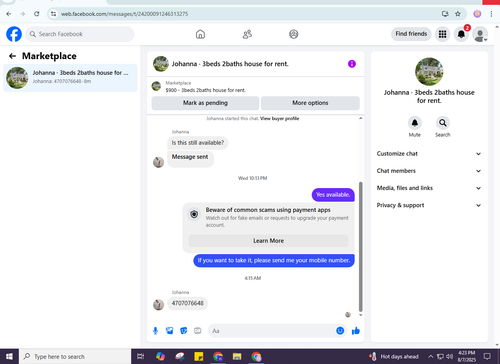Open the Facebook logo home link

coord(14,34)
